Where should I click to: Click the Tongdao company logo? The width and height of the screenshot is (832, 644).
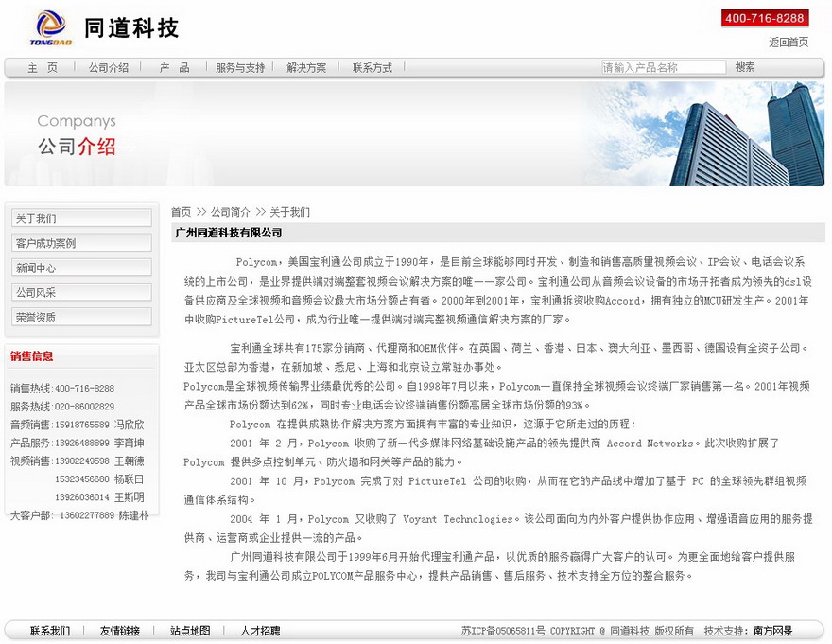pyautogui.click(x=50, y=28)
